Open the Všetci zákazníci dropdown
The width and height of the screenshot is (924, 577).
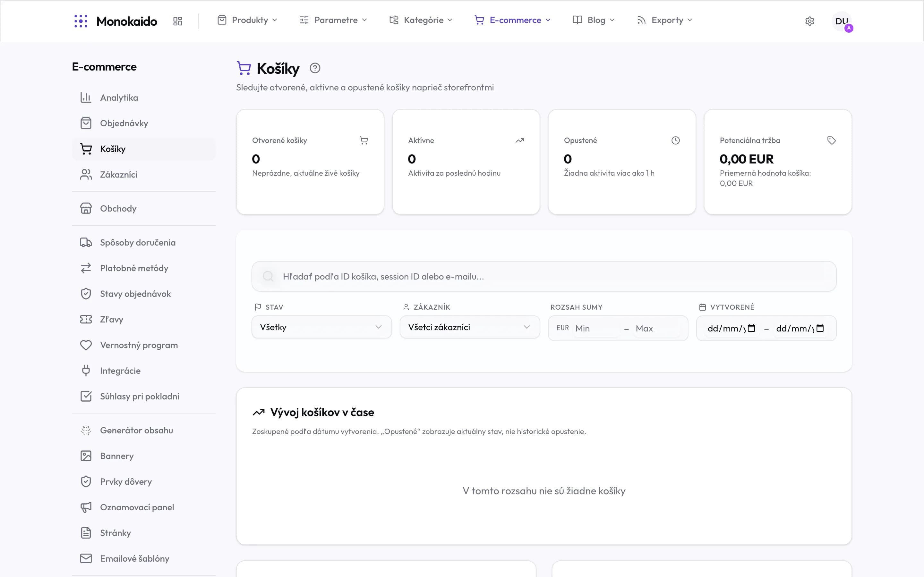(470, 327)
